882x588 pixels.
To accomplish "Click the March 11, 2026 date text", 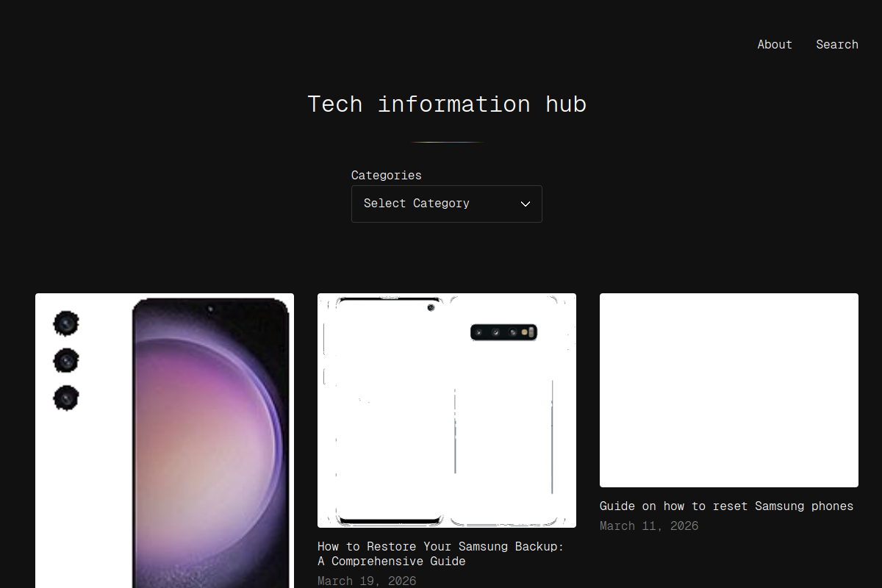I will (649, 526).
